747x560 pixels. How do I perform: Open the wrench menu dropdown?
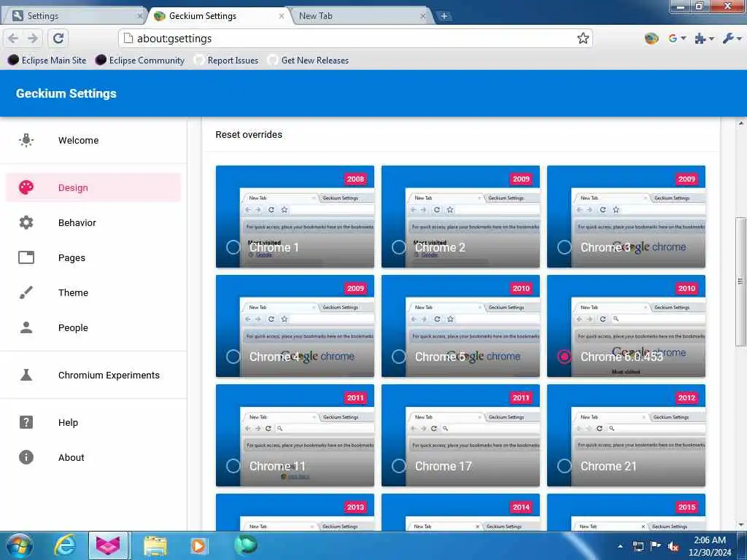point(732,38)
